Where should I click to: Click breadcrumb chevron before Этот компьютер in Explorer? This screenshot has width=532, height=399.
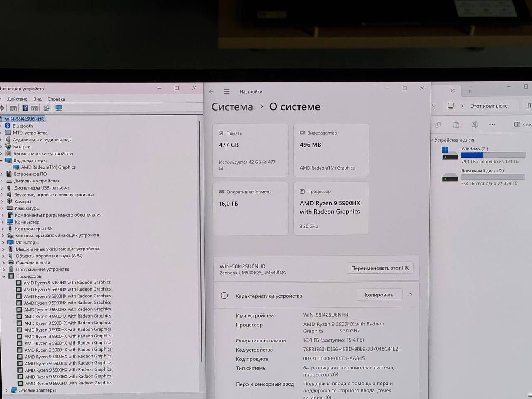[x=462, y=106]
